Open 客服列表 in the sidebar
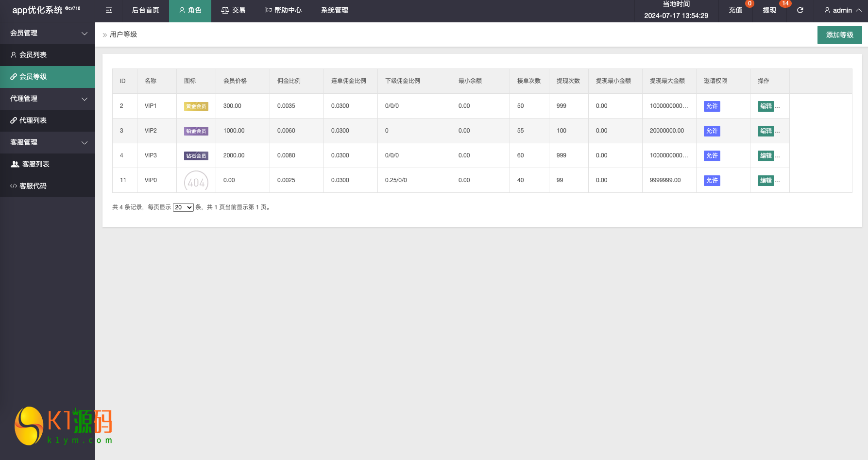This screenshot has width=868, height=460. (48, 164)
